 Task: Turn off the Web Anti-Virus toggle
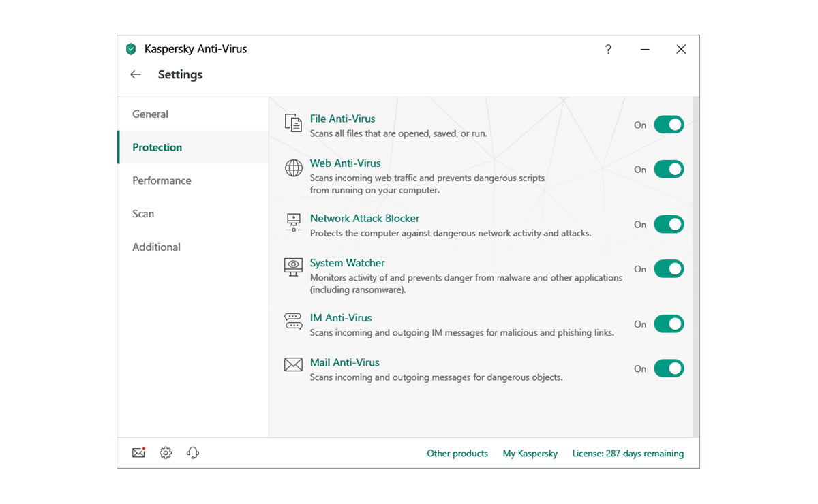pos(669,169)
